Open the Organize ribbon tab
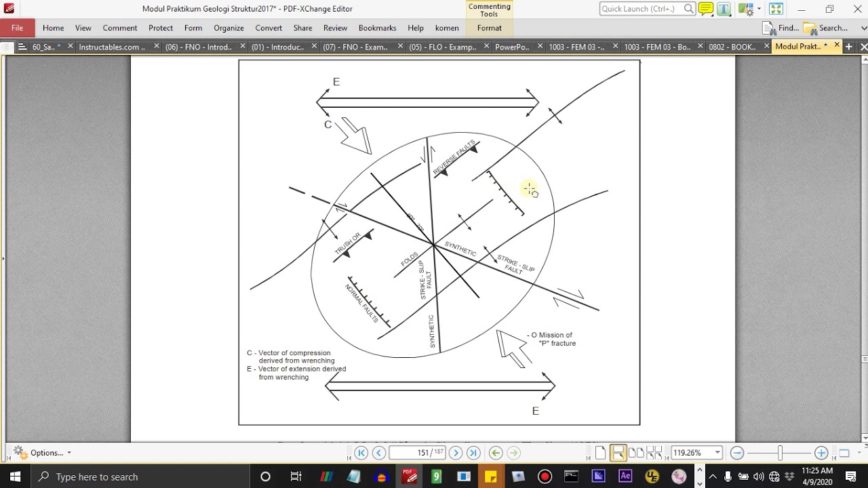Viewport: 868px width, 488px height. tap(229, 28)
